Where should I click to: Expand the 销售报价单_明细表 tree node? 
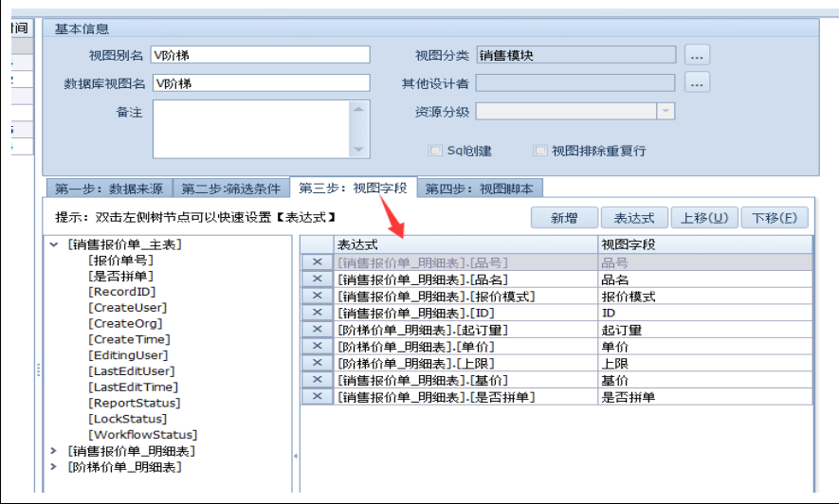click(x=53, y=451)
